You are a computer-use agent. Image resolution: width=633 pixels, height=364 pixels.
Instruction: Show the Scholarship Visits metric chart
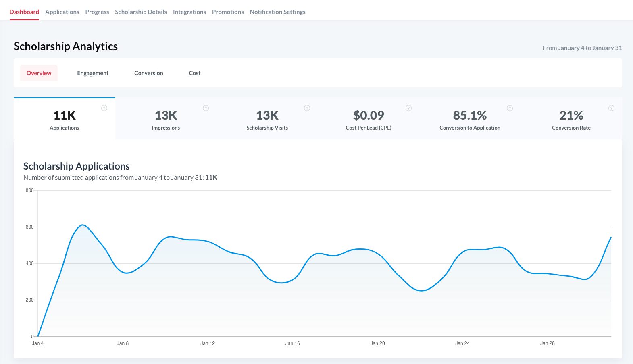tap(267, 118)
